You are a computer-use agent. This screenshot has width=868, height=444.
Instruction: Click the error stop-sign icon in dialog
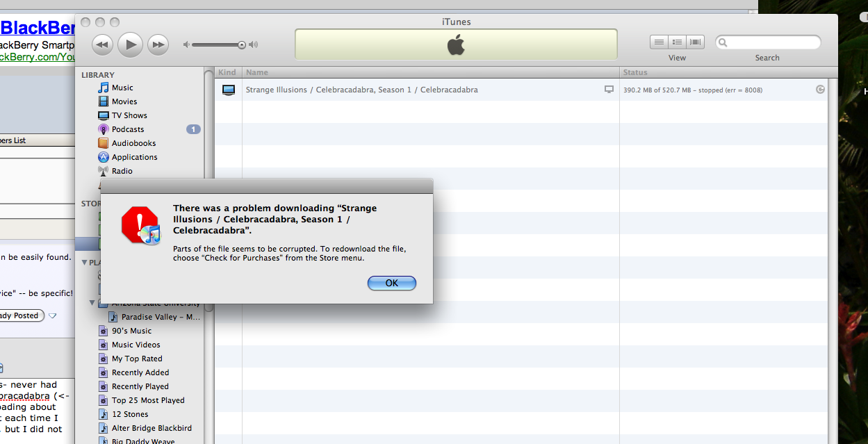[140, 224]
